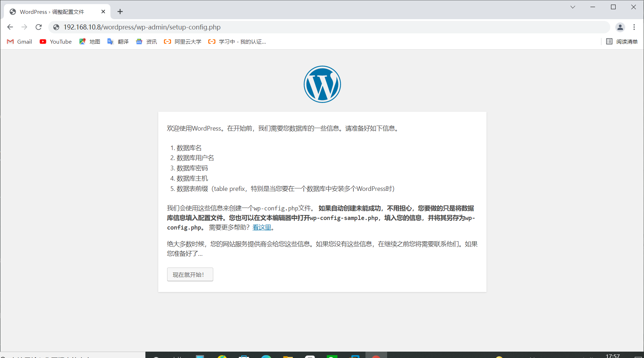Click 现在就开始! button
This screenshot has height=358, width=644.
[190, 275]
